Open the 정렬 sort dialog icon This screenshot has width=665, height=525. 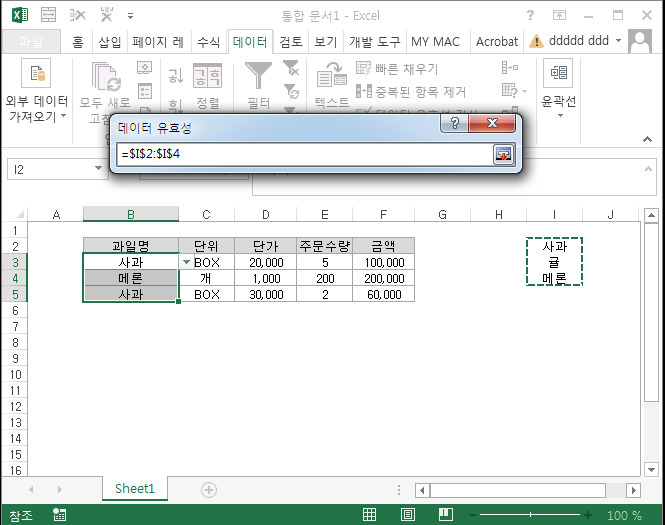point(207,75)
